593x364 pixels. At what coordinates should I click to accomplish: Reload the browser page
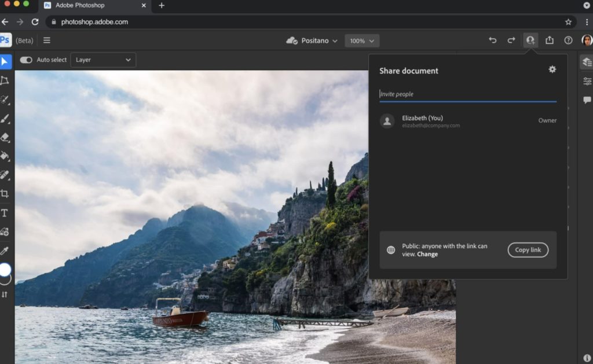coord(35,22)
